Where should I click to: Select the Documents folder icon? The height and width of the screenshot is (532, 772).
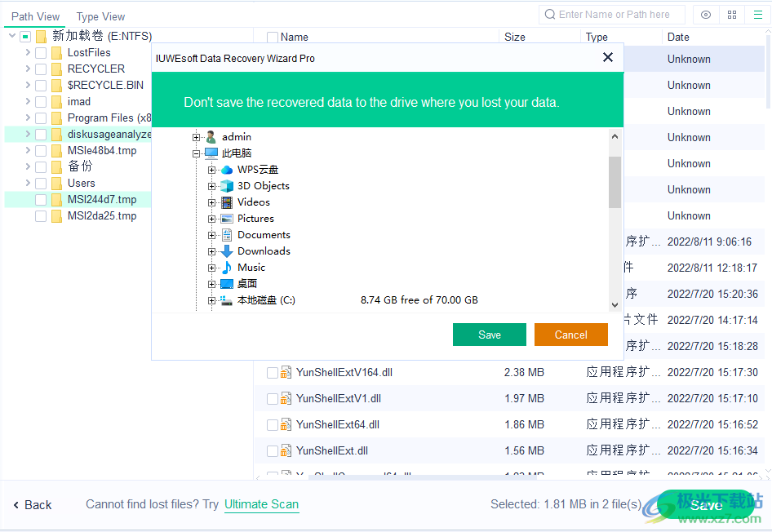point(227,235)
